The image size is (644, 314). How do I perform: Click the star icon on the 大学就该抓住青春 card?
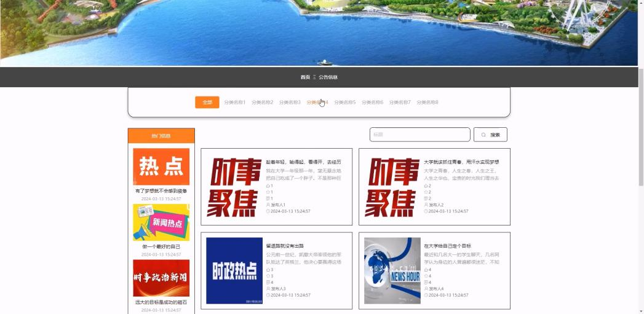coord(426,192)
